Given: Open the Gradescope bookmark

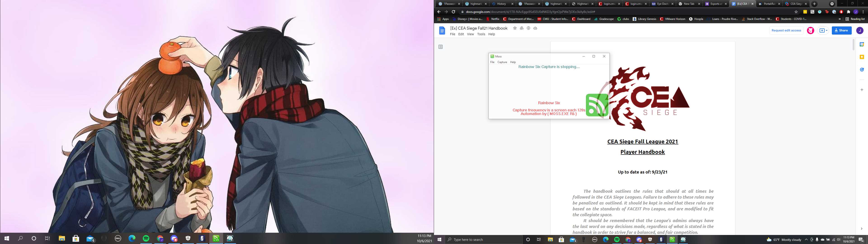Looking at the screenshot, I should (x=604, y=19).
